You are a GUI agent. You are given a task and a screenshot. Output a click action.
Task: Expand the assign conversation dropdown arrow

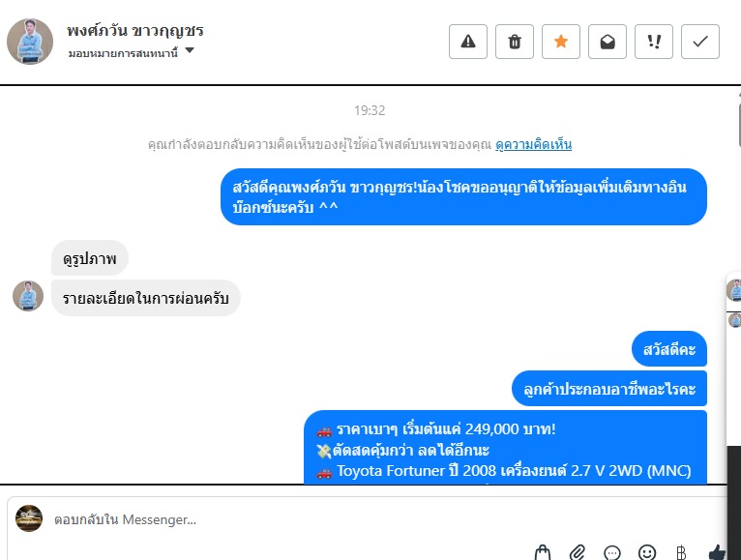(x=190, y=50)
